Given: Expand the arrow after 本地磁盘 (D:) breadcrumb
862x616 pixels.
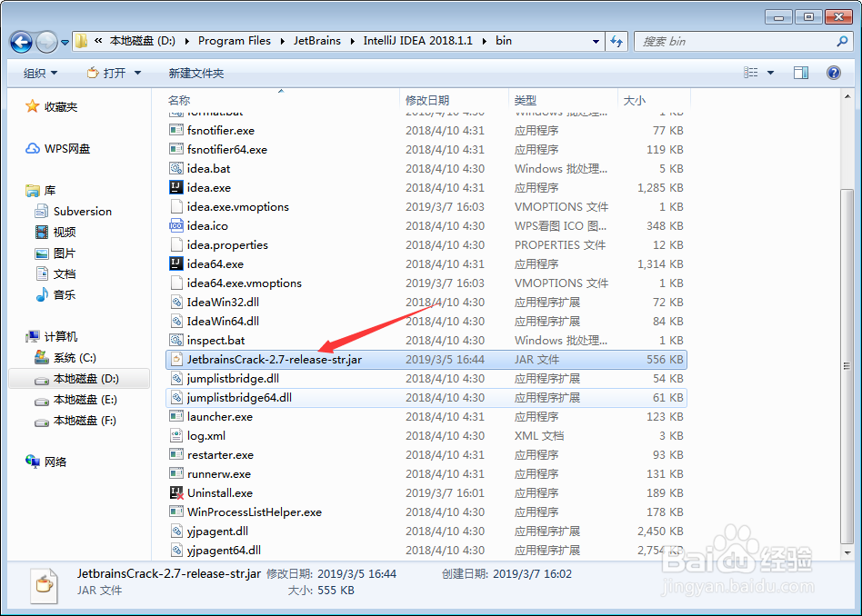Looking at the screenshot, I should [x=186, y=41].
